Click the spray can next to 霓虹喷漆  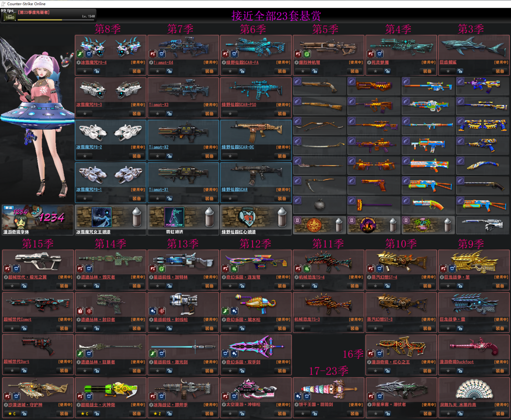click(x=210, y=217)
